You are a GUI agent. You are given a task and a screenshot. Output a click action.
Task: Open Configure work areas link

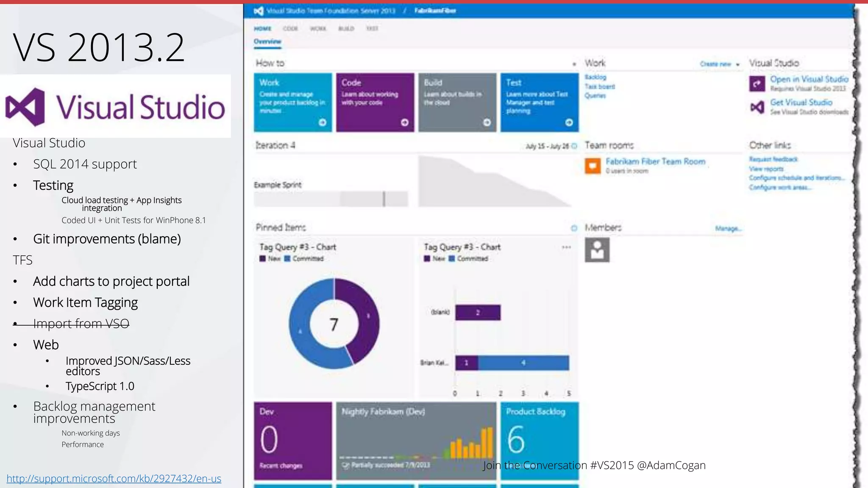[780, 187]
